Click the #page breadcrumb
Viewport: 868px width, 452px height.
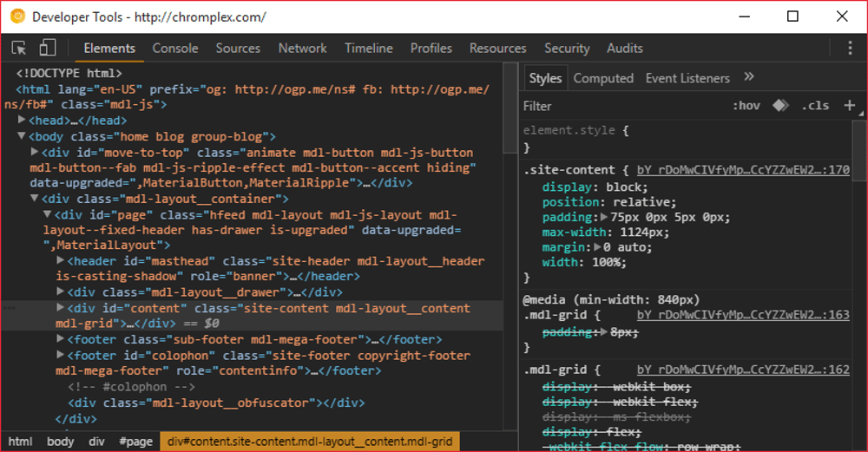pyautogui.click(x=135, y=442)
